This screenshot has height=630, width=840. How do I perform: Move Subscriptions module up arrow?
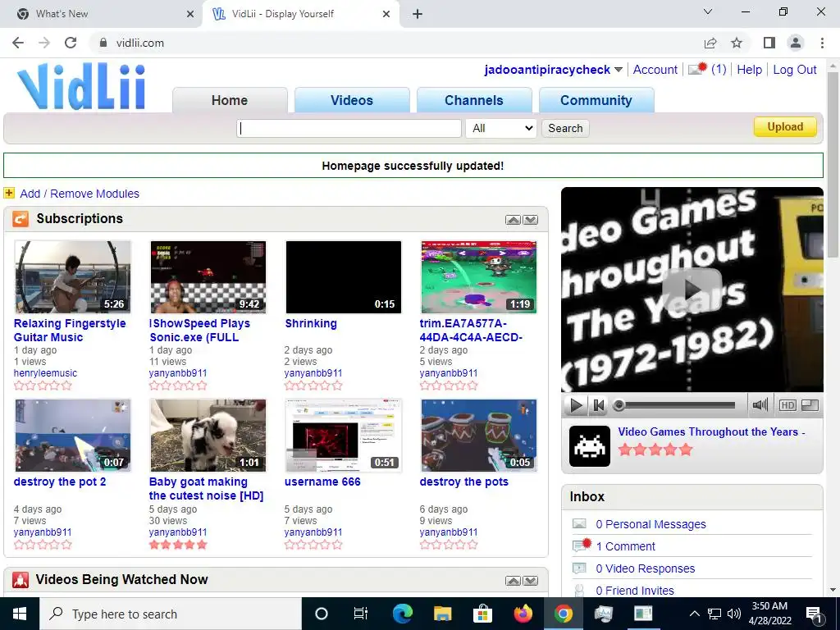(513, 220)
